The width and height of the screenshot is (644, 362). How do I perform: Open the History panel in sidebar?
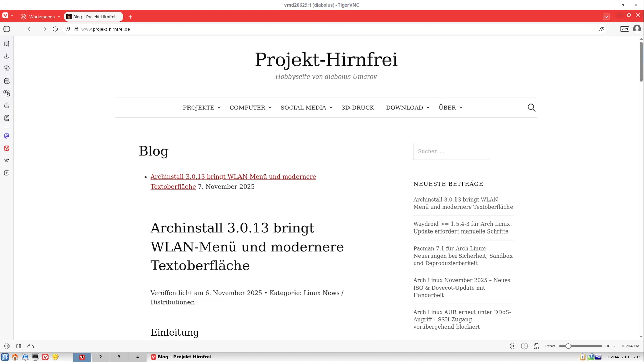[x=7, y=68]
